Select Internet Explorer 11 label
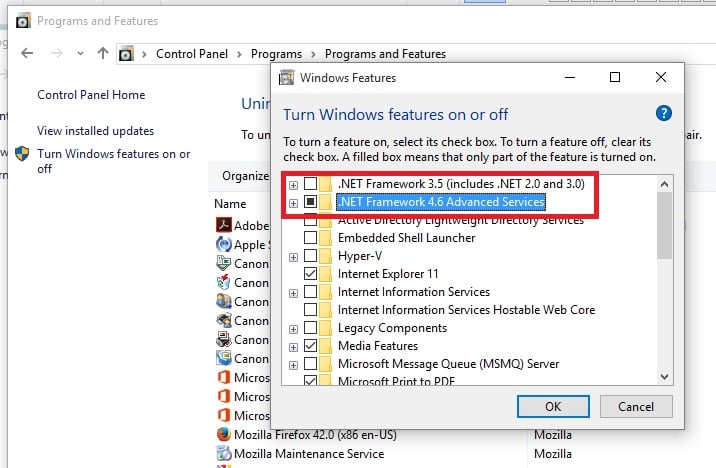This screenshot has height=468, width=716. [388, 274]
